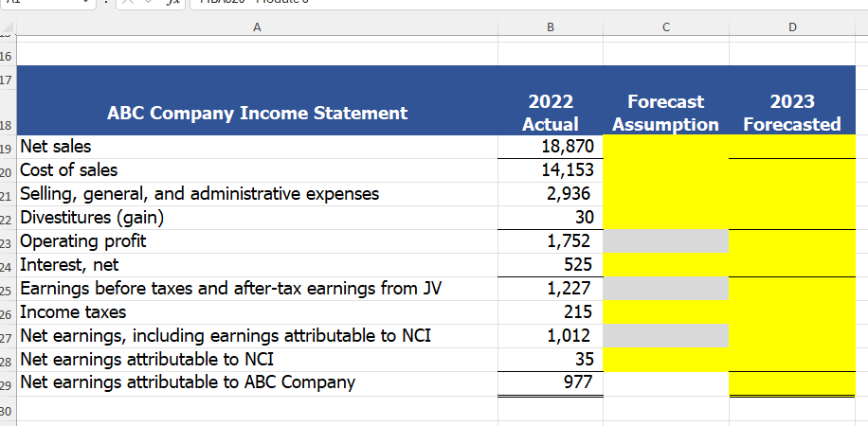Click the 1,752 operating profit value
Screen dimensions: 868x426
point(551,241)
